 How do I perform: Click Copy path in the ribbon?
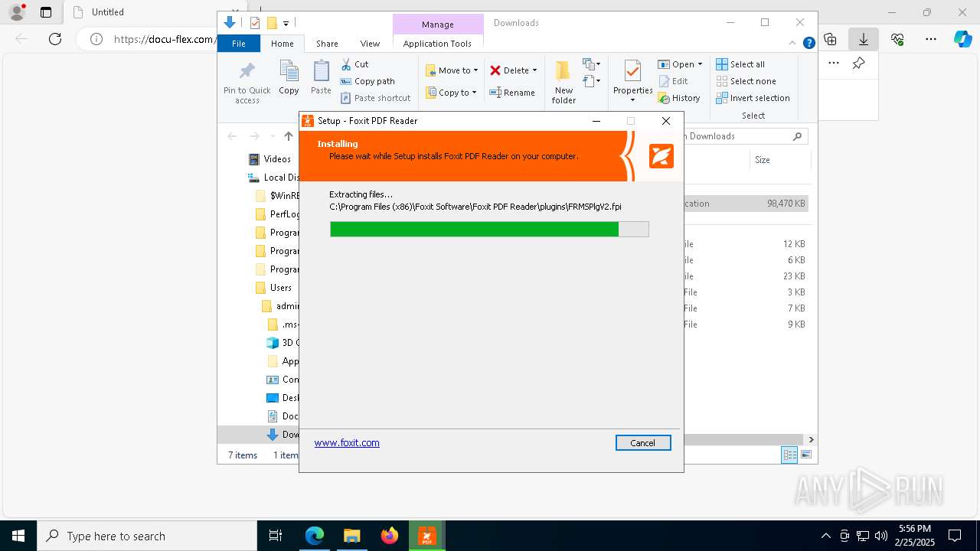click(x=367, y=81)
